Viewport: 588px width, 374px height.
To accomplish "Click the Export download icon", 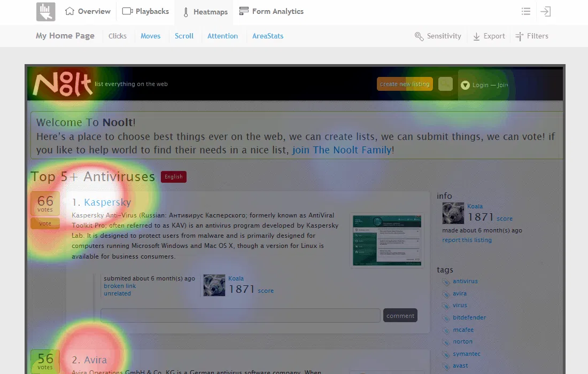I will click(x=476, y=36).
